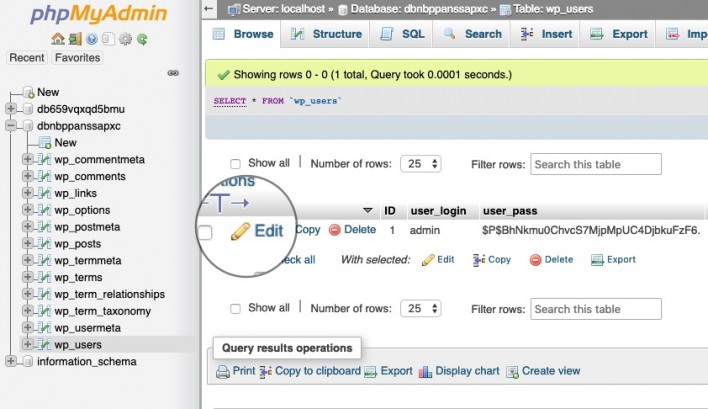Switch to the Browse tab

click(x=243, y=34)
